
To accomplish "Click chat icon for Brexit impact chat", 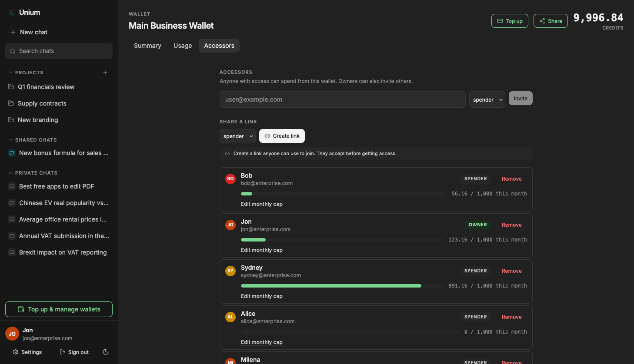I will pos(12,252).
